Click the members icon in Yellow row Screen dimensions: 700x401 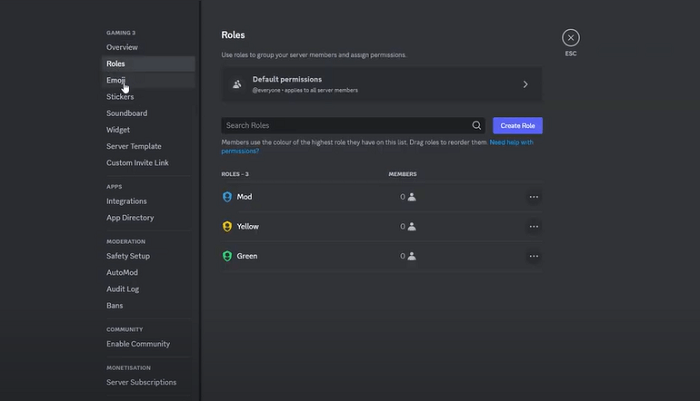412,226
